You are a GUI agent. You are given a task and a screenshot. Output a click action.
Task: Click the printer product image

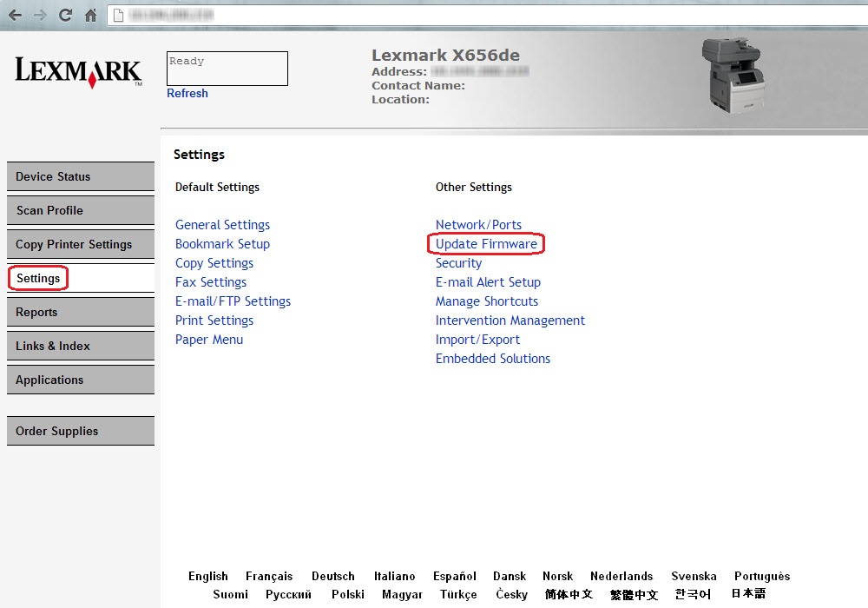(x=733, y=74)
